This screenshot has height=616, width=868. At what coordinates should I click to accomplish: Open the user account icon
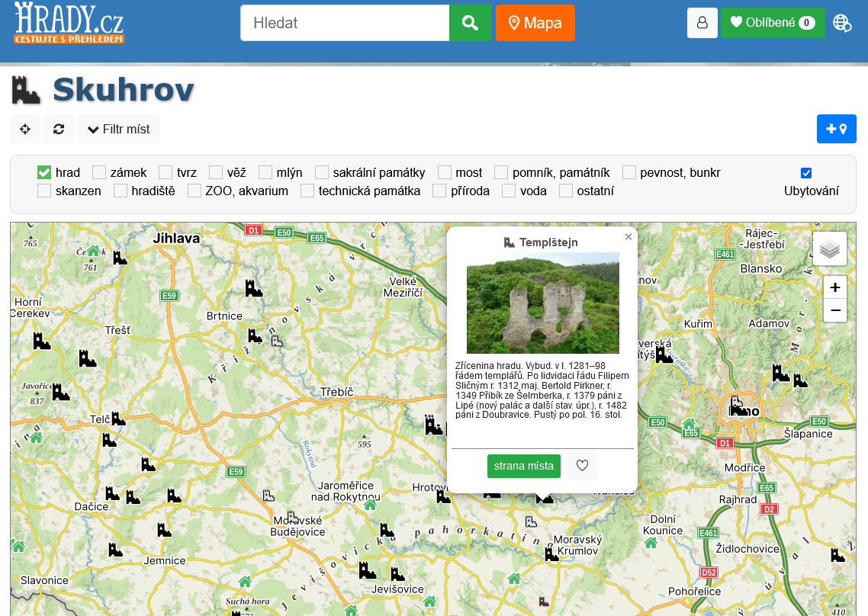click(x=702, y=23)
